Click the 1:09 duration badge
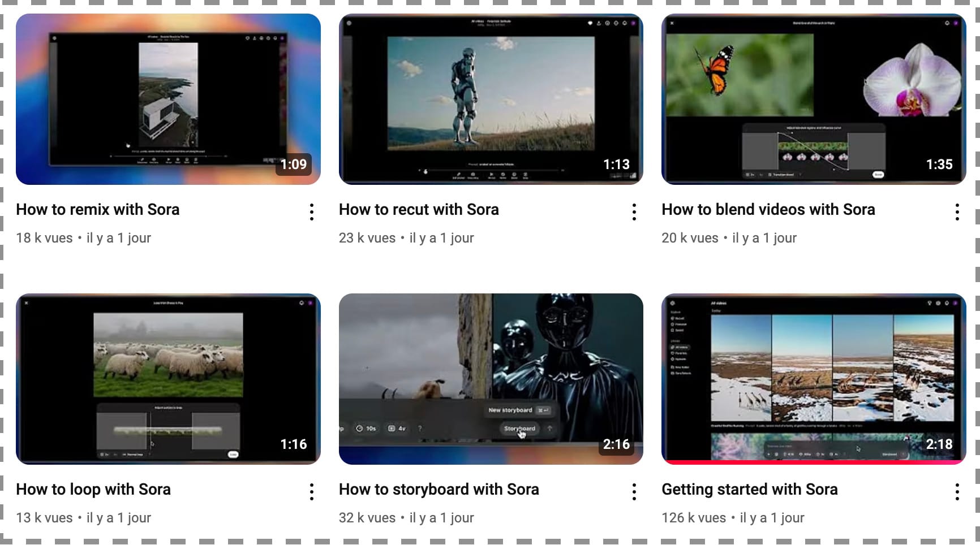 click(294, 165)
